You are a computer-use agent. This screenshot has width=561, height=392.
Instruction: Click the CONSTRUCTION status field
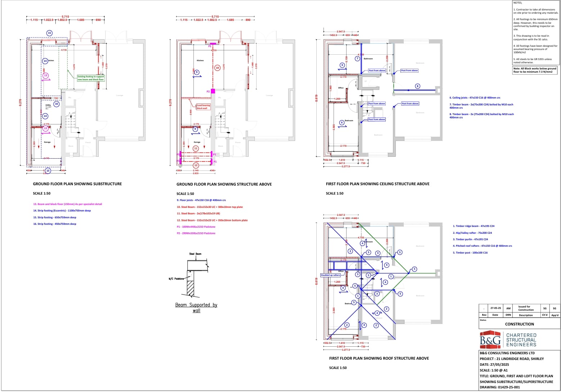tap(519, 324)
